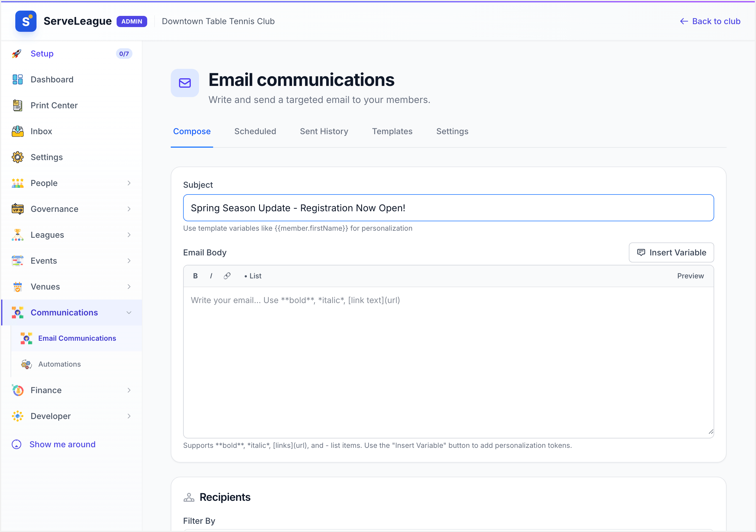Expand the Events section chevron
Image resolution: width=756 pixels, height=532 pixels.
(x=129, y=261)
